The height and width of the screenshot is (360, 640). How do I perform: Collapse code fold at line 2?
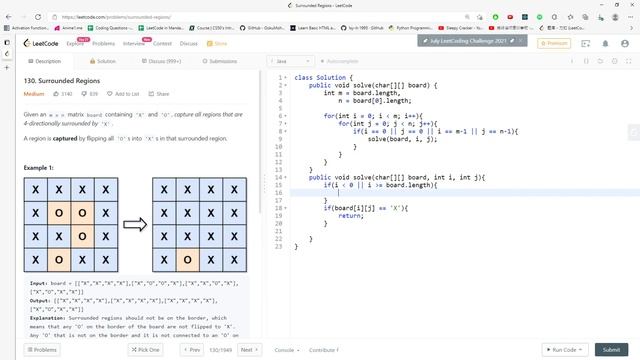coord(286,85)
